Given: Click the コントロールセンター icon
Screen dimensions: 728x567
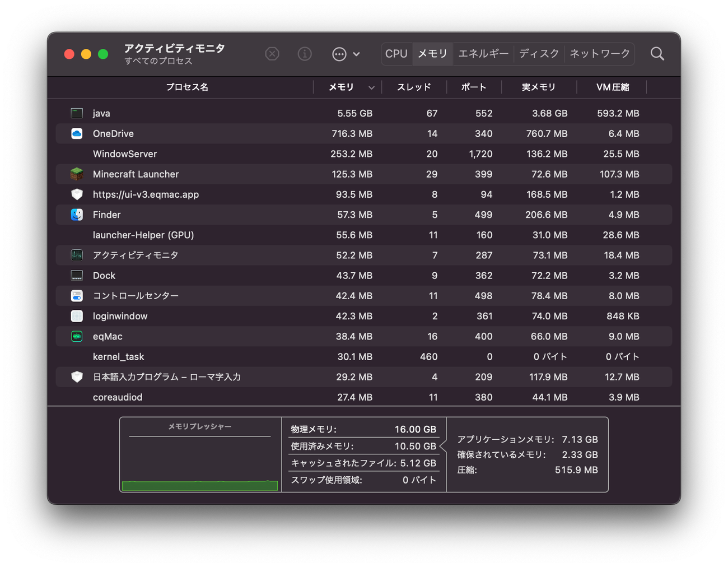Looking at the screenshot, I should (77, 296).
